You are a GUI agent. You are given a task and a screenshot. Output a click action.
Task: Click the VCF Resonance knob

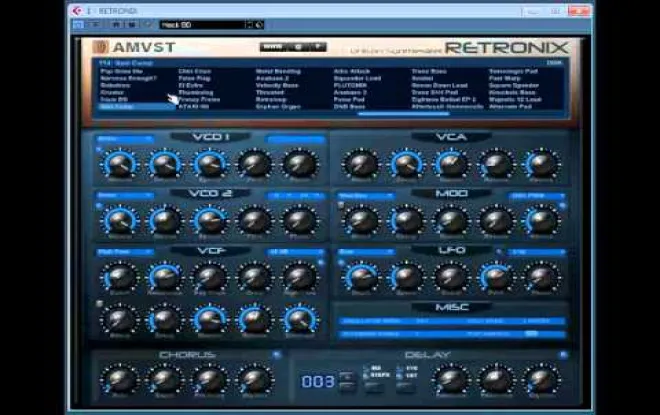pos(165,277)
